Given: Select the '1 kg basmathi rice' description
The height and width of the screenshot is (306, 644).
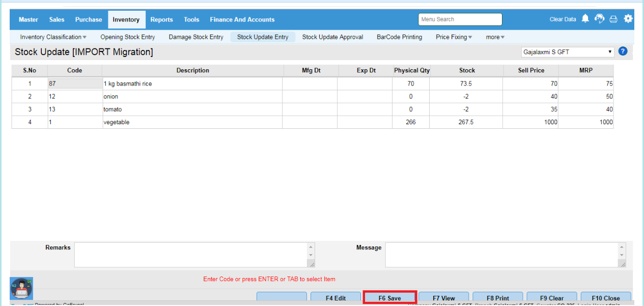Looking at the screenshot, I should (x=192, y=84).
